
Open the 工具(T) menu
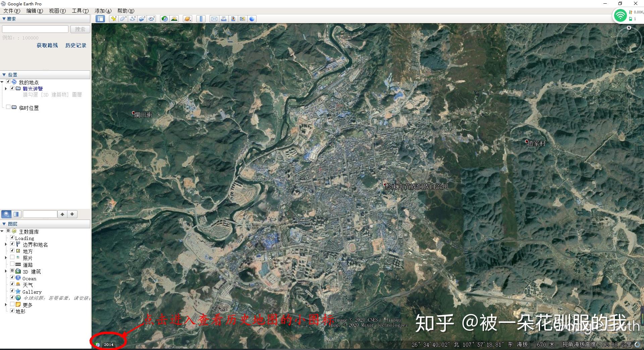click(x=80, y=11)
